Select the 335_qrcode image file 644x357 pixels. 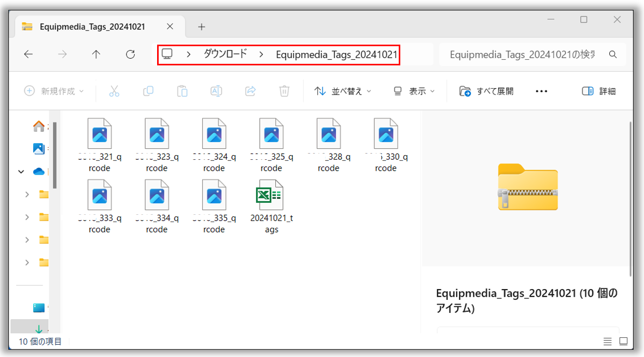pyautogui.click(x=214, y=206)
